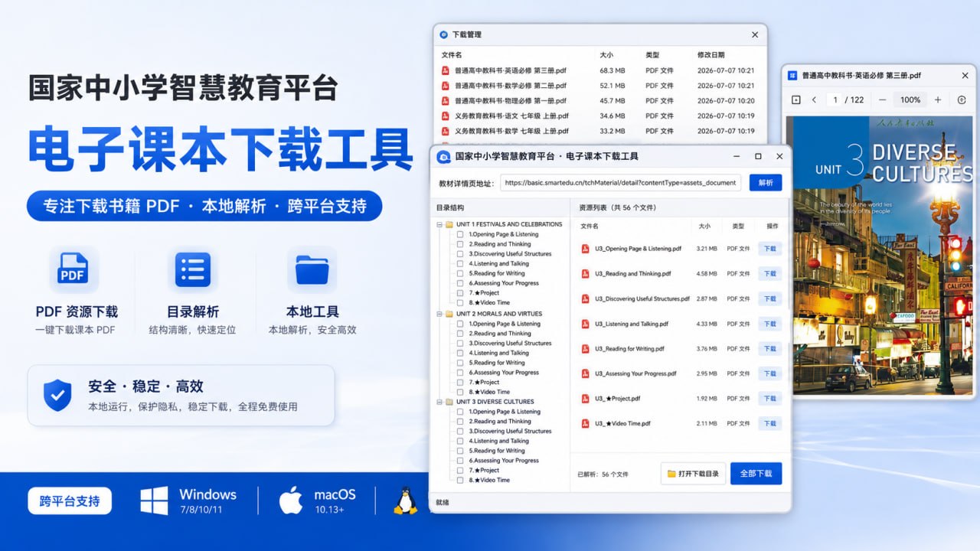This screenshot has height=551, width=980.
Task: Click the 2.Reading and Thinking label under UNIT 3
Action: (x=500, y=422)
